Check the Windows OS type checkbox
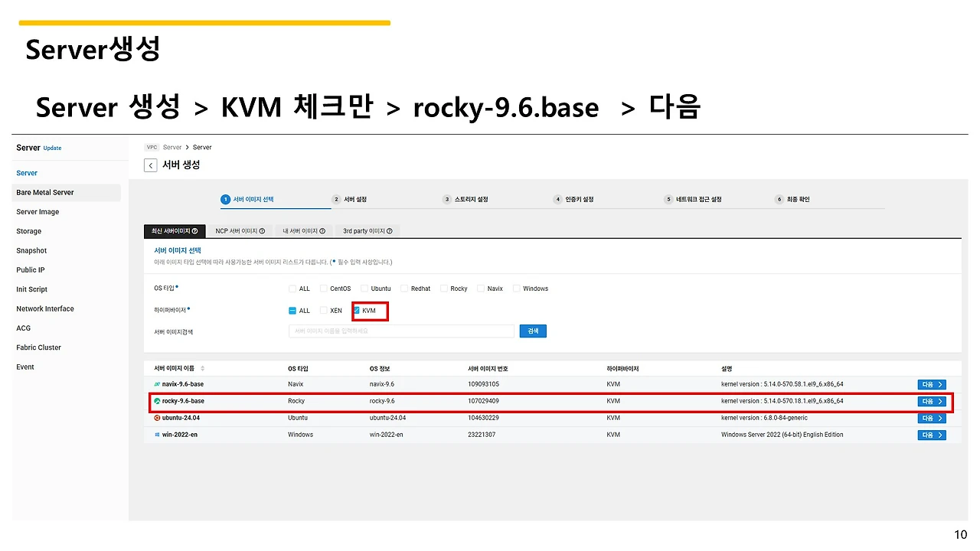 click(517, 289)
